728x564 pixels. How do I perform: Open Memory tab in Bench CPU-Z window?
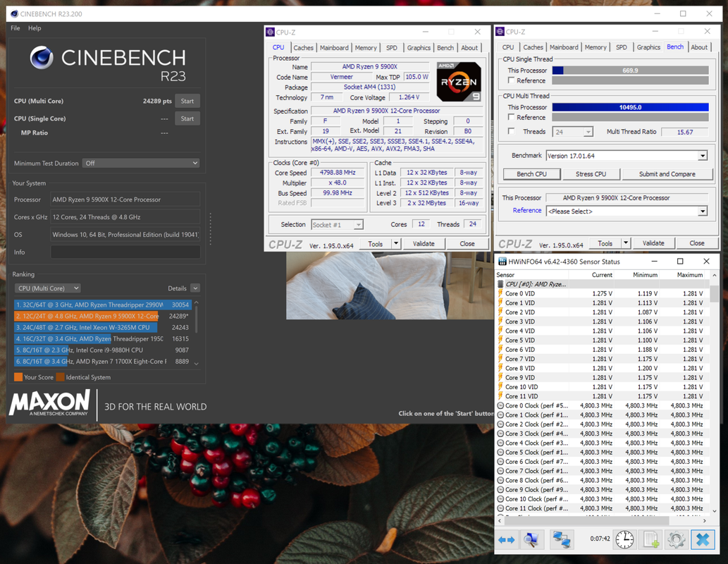tap(596, 47)
